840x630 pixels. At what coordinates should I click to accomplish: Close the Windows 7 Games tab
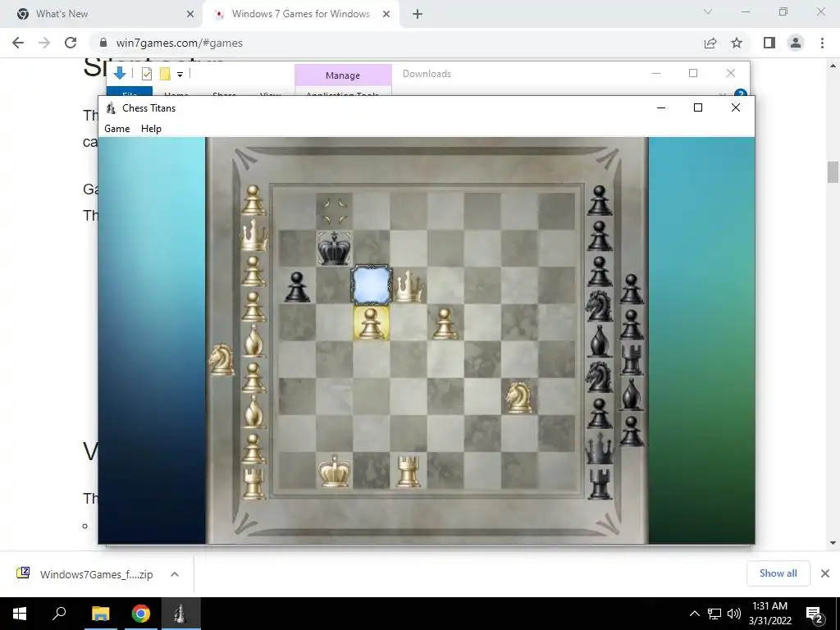tap(386, 14)
